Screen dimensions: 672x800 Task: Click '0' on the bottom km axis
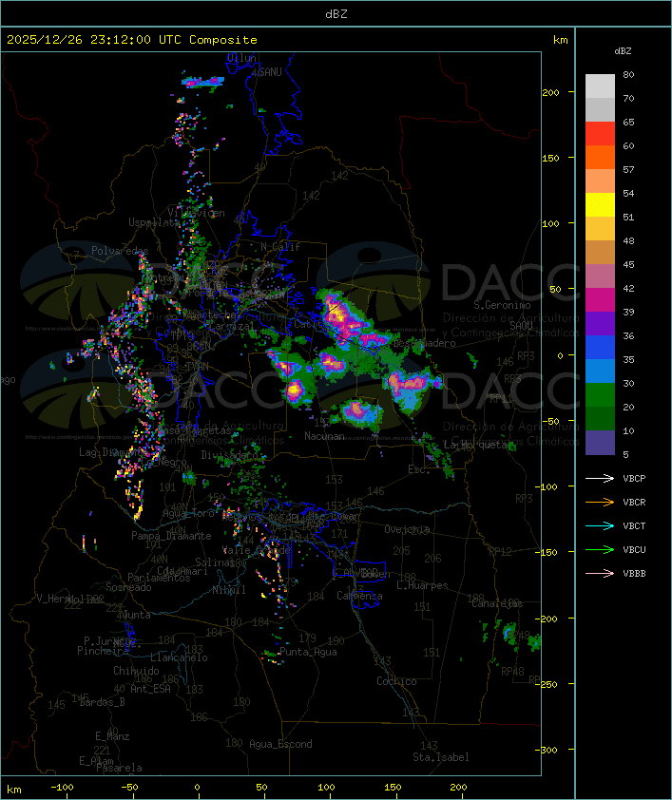(198, 788)
